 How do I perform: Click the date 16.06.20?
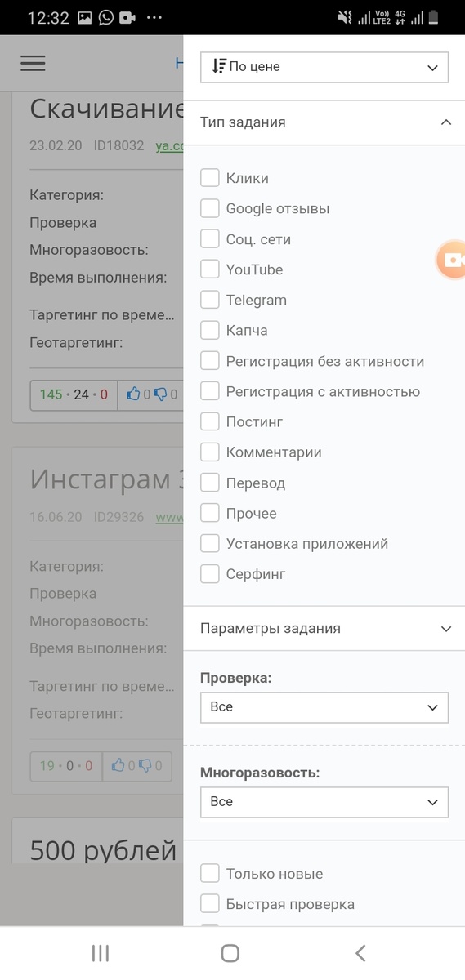click(x=56, y=516)
